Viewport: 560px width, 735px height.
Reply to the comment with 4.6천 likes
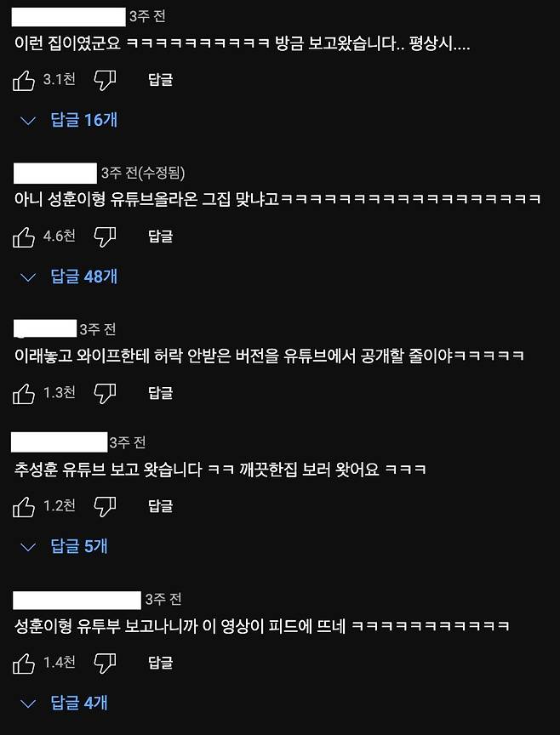click(x=160, y=236)
